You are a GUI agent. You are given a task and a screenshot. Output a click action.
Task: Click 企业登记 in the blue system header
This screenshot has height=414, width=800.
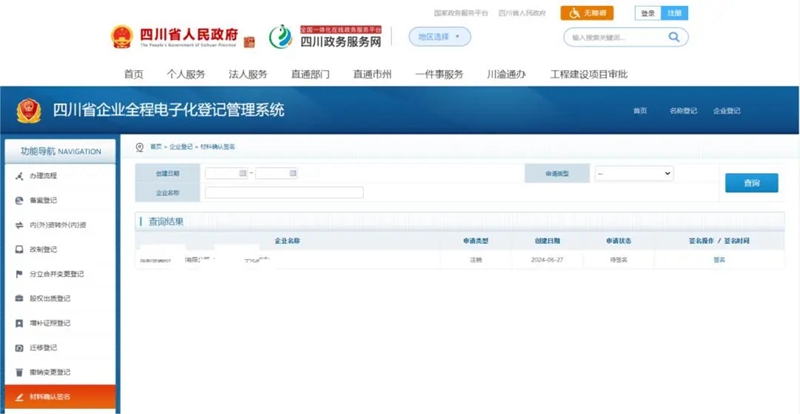coord(727,111)
